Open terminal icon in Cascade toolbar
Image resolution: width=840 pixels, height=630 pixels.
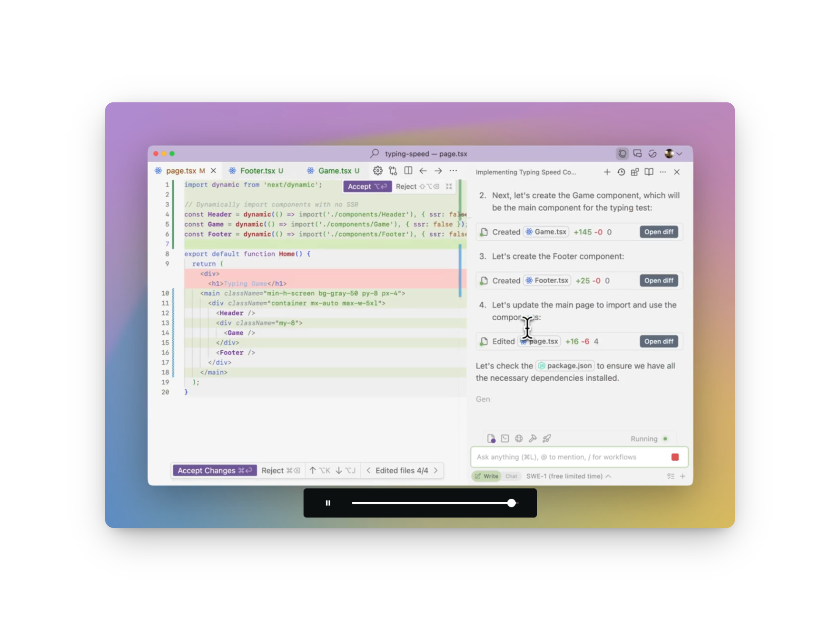click(x=505, y=438)
